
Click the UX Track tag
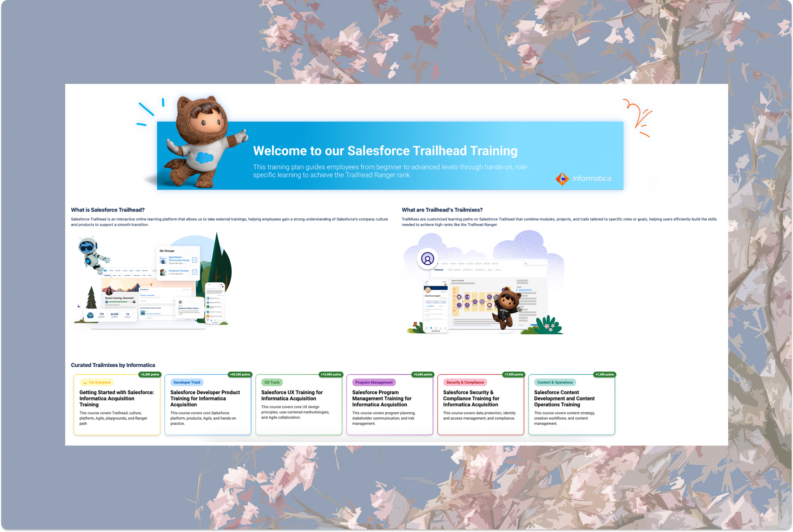272,382
